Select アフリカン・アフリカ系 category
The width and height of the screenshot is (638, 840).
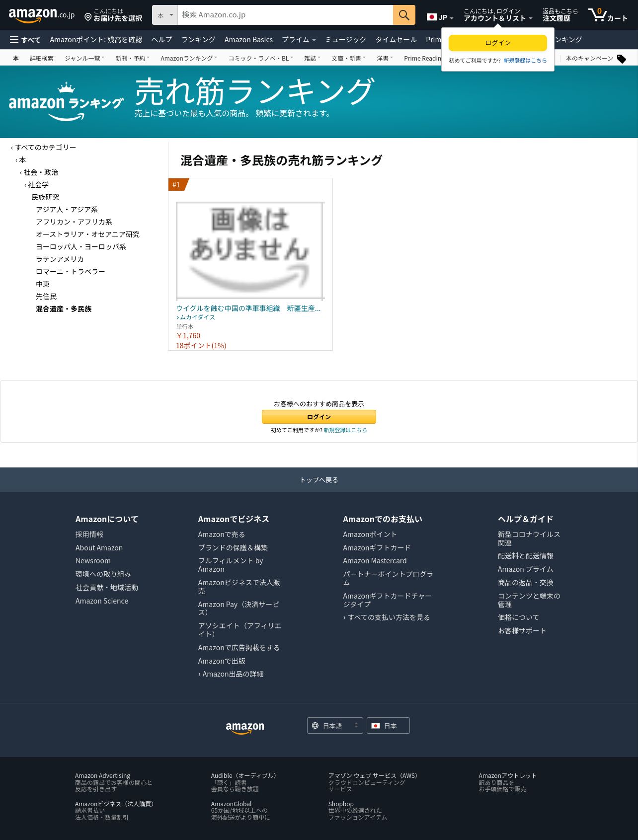pyautogui.click(x=74, y=222)
